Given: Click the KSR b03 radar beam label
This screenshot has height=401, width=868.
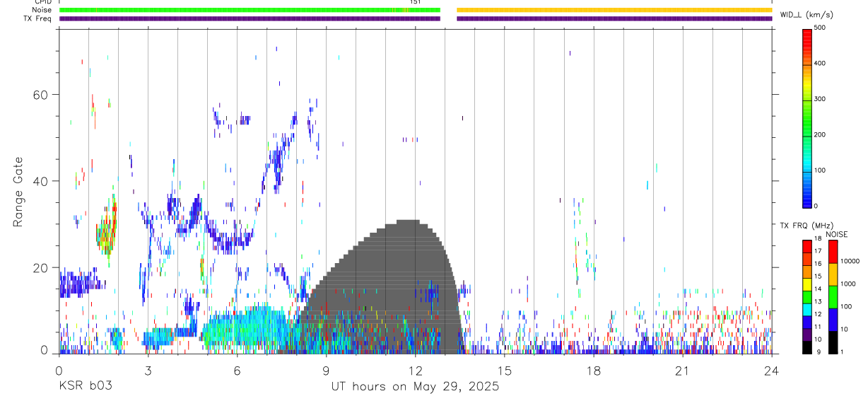Looking at the screenshot, I should (84, 386).
